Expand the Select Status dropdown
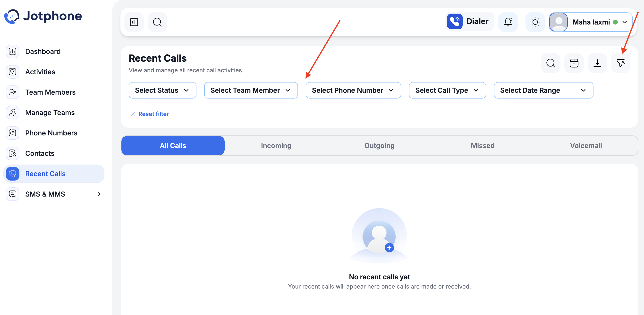 click(x=162, y=90)
